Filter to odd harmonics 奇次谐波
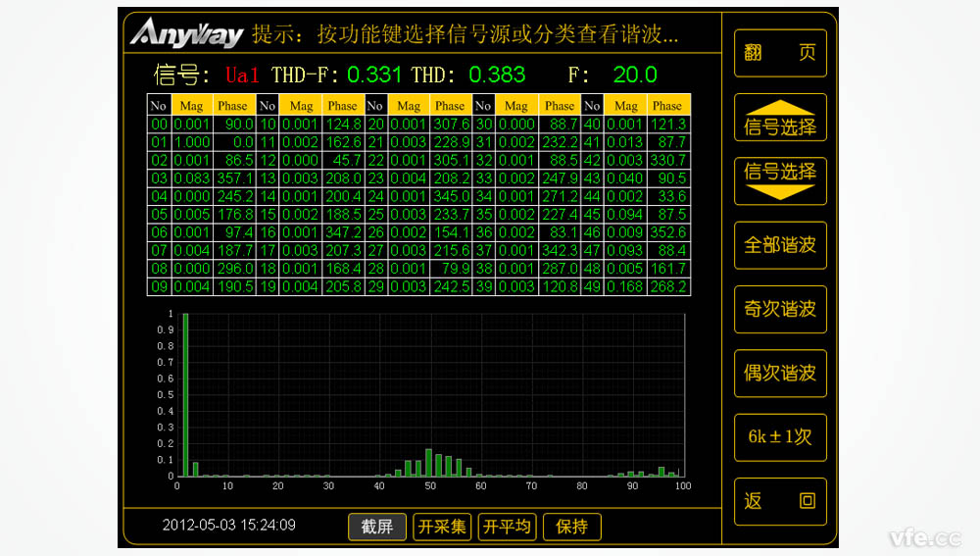The height and width of the screenshot is (556, 980). [x=780, y=309]
